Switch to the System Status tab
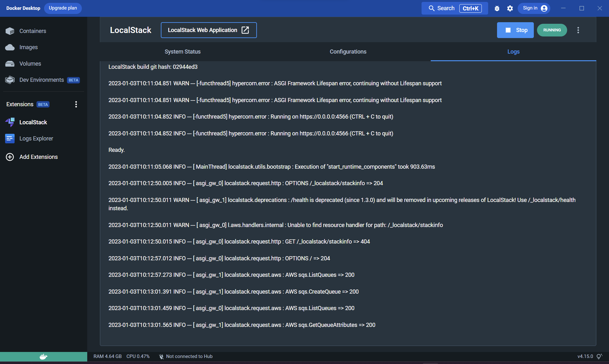This screenshot has width=609, height=364. [x=182, y=52]
